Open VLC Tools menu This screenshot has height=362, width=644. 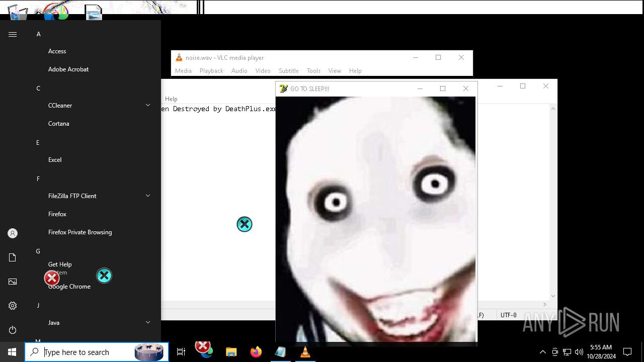(x=313, y=71)
